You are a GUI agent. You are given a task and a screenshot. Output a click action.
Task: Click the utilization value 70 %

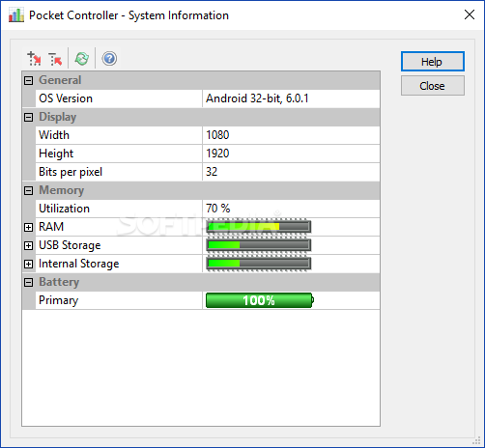coord(218,209)
